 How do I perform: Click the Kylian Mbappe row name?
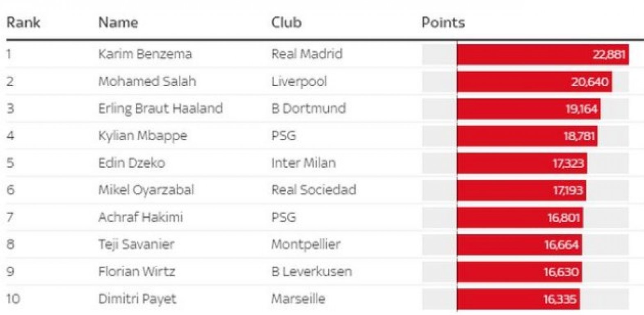[x=143, y=136]
